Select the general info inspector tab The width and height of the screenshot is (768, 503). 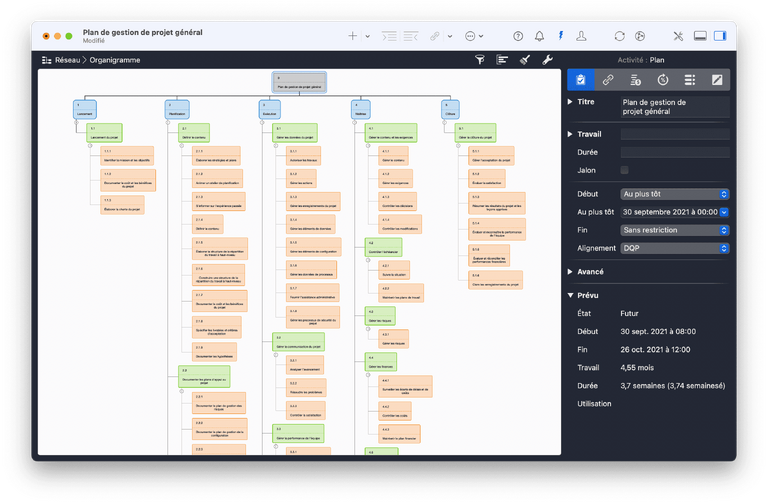[580, 79]
